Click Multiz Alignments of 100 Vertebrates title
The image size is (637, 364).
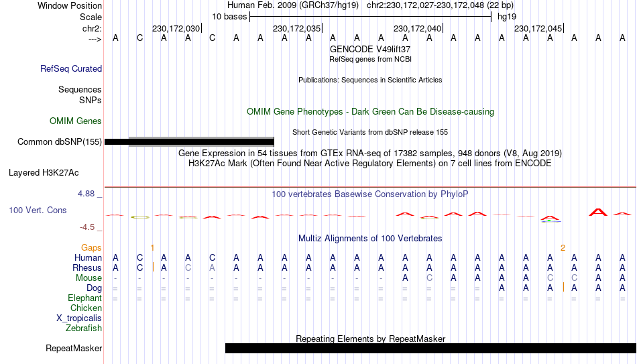[370, 239]
